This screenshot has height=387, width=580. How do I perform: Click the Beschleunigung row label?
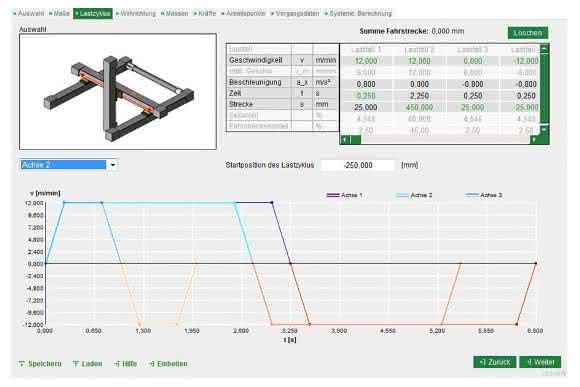tap(255, 82)
